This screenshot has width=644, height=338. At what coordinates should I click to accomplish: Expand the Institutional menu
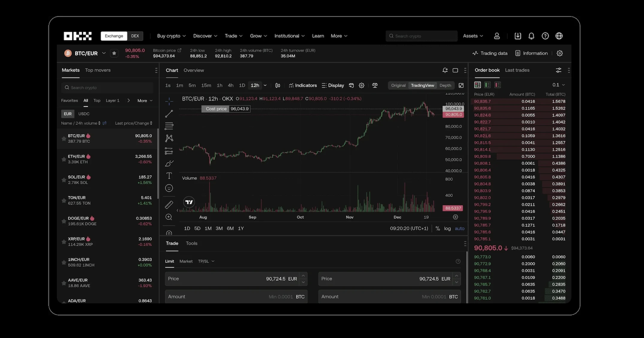(x=289, y=36)
